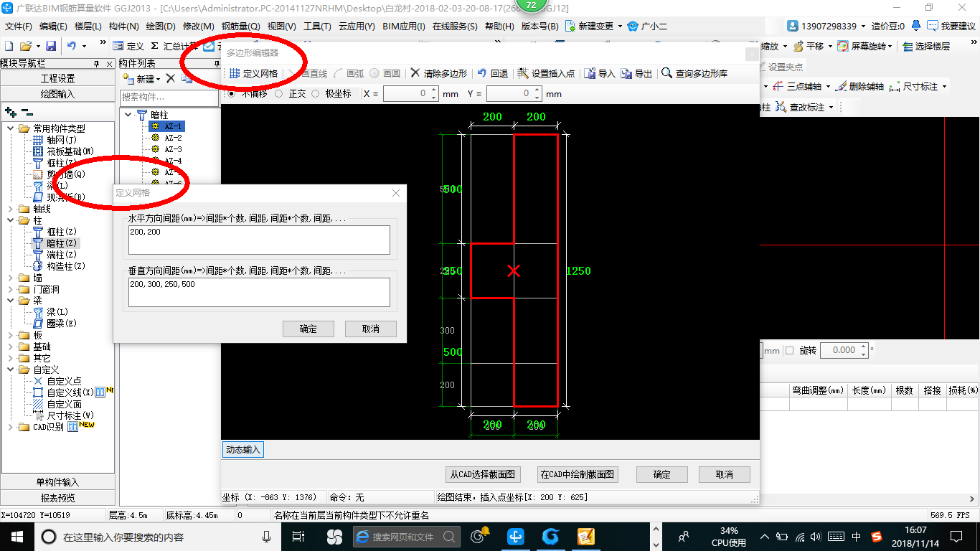Open the 在线服务(S) menu

455,27
